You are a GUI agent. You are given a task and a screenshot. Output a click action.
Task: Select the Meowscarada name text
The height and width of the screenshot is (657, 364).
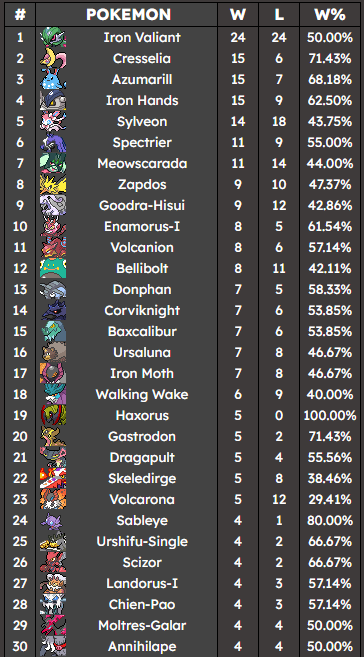pyautogui.click(x=142, y=163)
